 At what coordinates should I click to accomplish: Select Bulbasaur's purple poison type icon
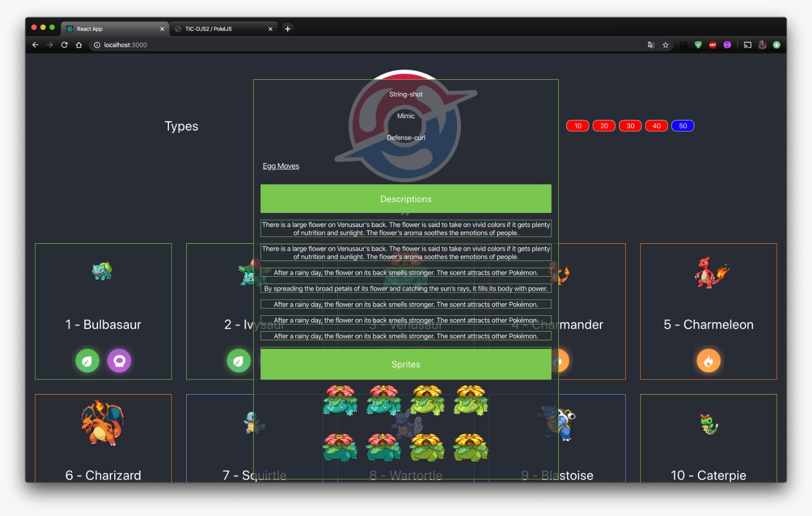point(119,361)
